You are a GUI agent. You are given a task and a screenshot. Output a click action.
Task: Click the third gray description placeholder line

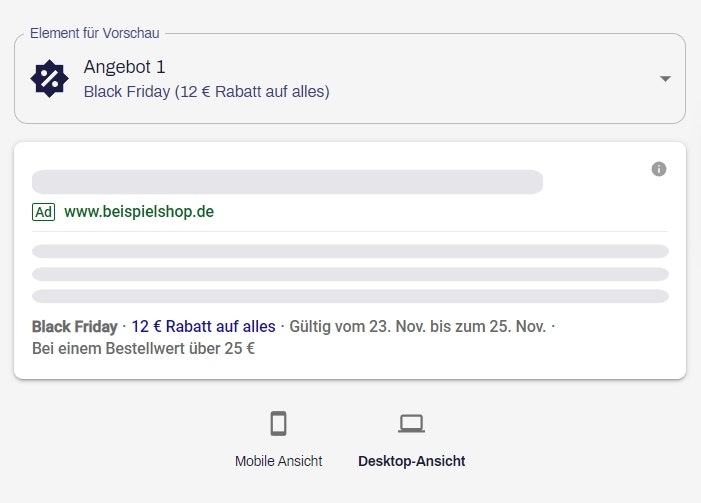tap(350, 296)
